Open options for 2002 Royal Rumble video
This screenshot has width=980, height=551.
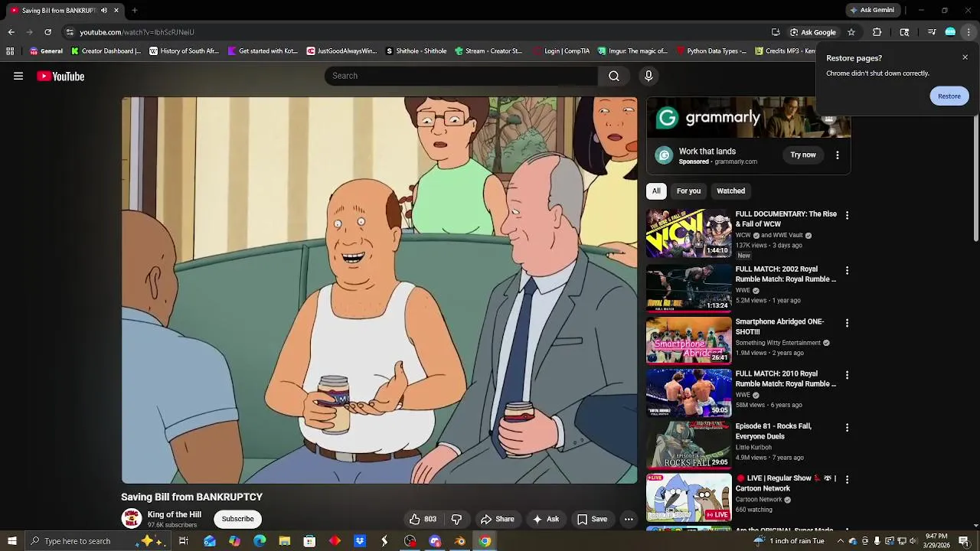click(847, 271)
